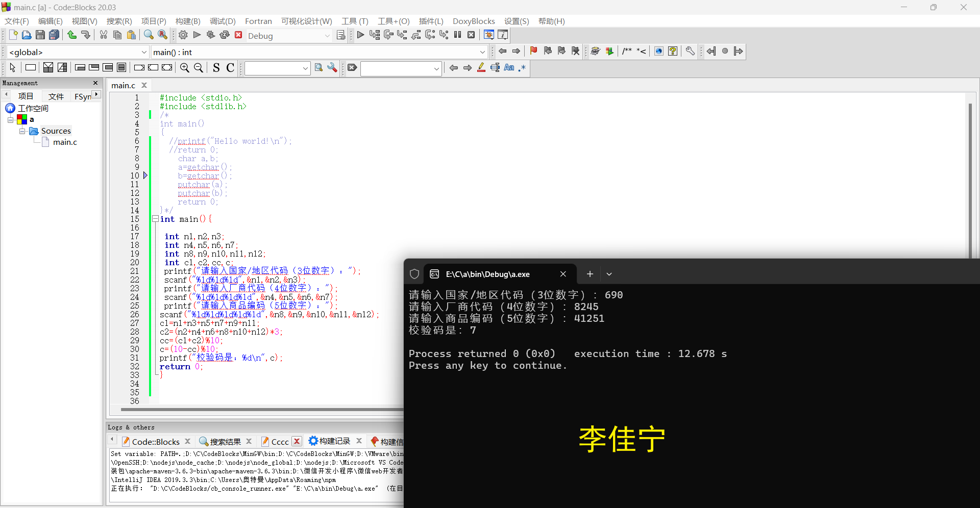This screenshot has width=980, height=508.
Task: Collapse the Sources folder node
Action: [22, 131]
